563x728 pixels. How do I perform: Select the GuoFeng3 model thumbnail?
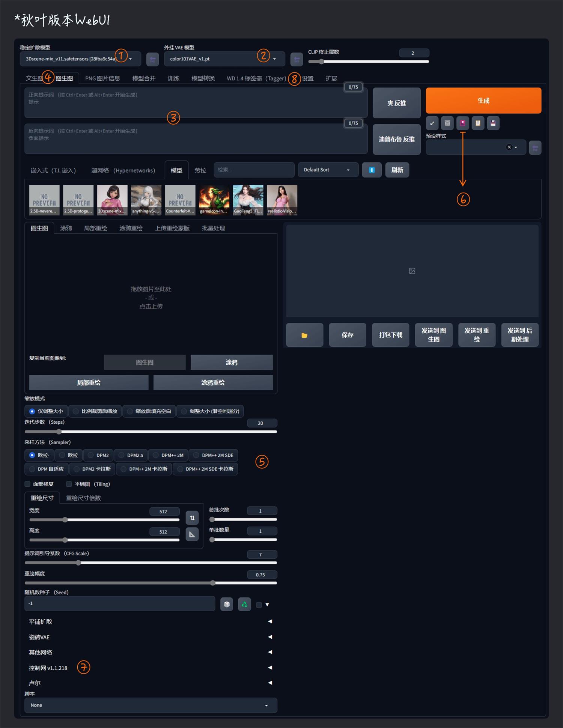[x=248, y=200]
